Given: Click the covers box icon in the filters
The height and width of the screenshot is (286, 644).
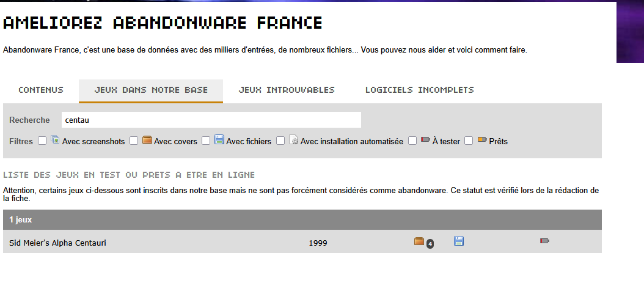Looking at the screenshot, I should click(147, 140).
